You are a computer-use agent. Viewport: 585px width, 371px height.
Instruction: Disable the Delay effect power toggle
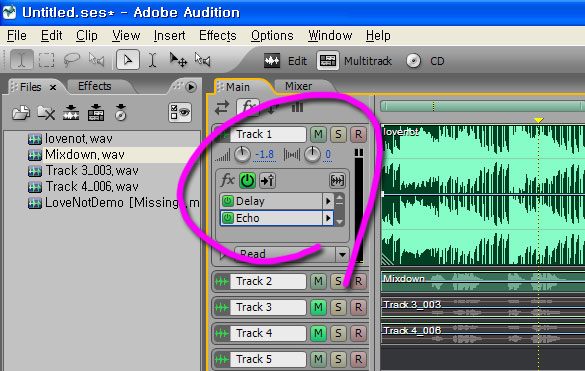[228, 201]
